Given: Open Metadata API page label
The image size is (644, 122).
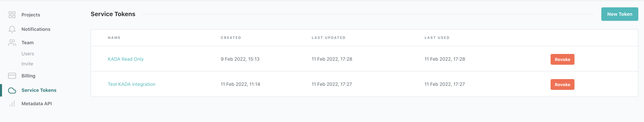Looking at the screenshot, I should tap(36, 104).
